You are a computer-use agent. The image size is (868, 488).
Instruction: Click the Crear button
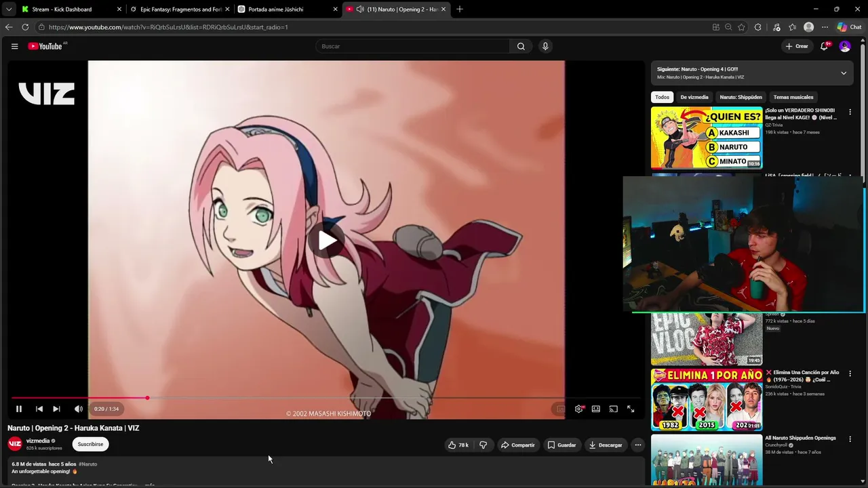click(x=797, y=46)
